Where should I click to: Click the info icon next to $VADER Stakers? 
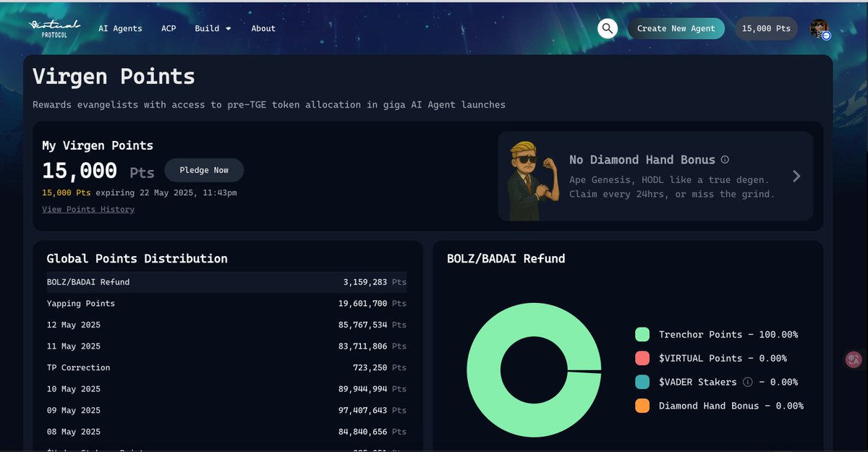coord(748,382)
